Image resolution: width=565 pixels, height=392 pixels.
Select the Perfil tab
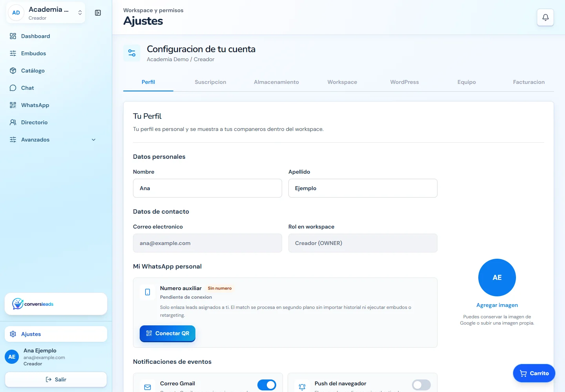pos(148,82)
